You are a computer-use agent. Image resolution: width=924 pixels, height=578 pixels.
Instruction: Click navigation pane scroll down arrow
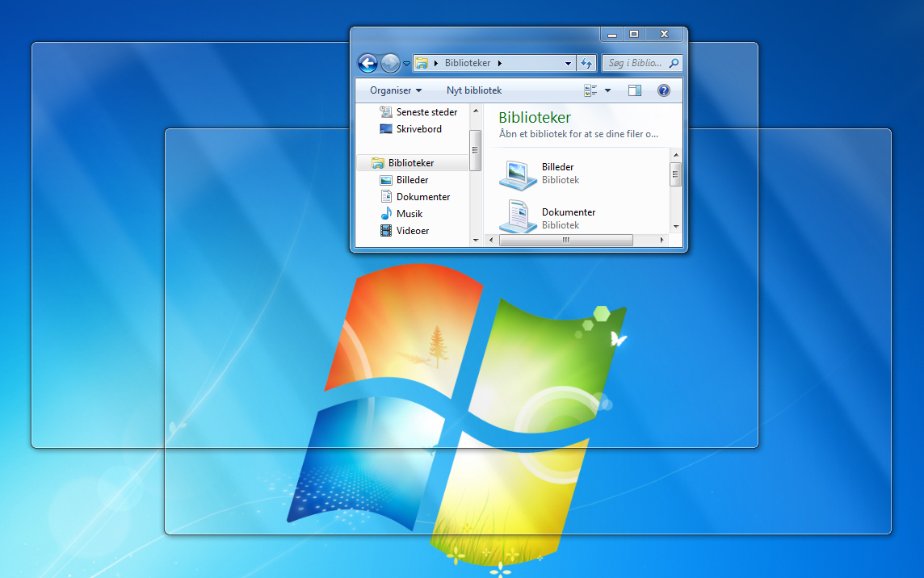tap(476, 241)
